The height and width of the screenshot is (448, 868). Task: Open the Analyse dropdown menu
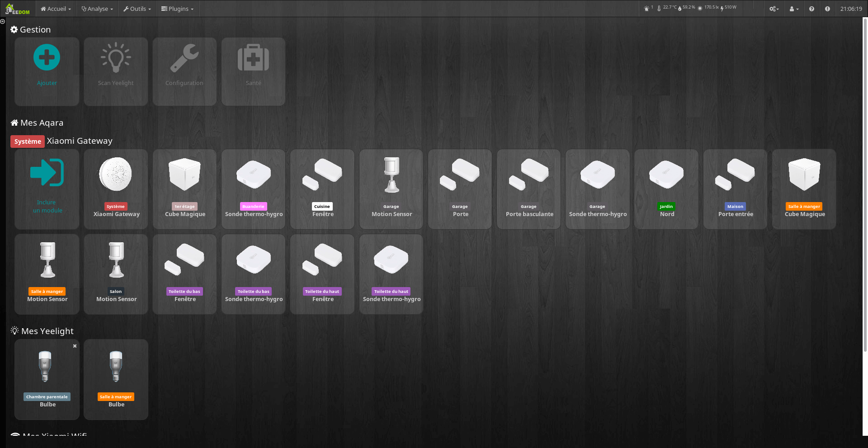point(97,9)
